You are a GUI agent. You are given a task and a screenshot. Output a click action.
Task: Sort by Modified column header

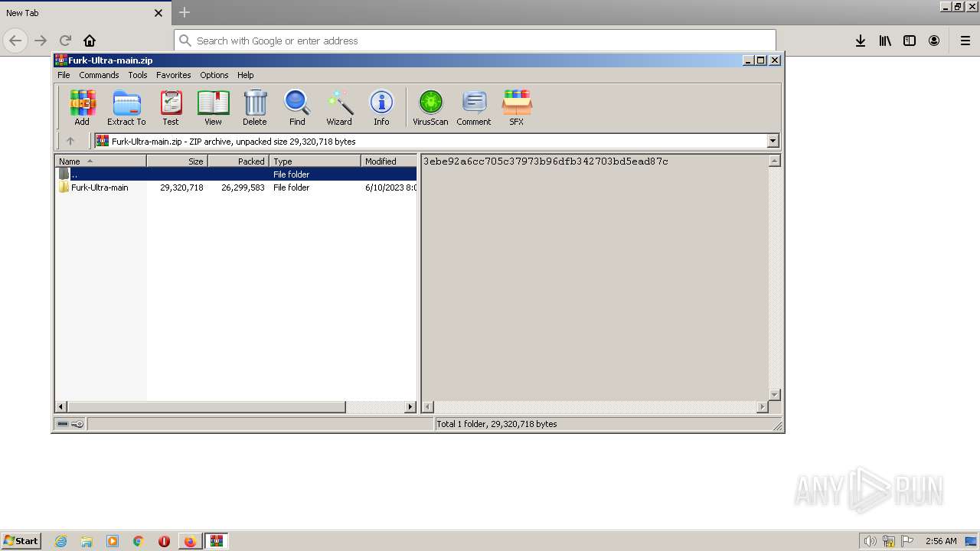pyautogui.click(x=389, y=161)
